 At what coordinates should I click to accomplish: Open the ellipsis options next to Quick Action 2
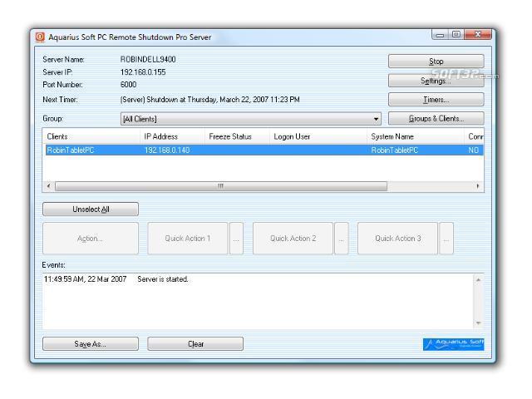click(342, 239)
